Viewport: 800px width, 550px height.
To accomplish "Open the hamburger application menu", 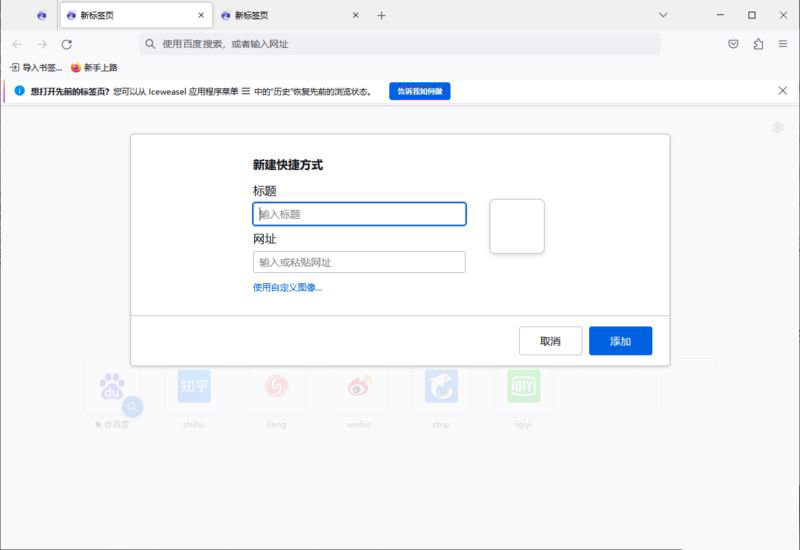I will tap(783, 44).
